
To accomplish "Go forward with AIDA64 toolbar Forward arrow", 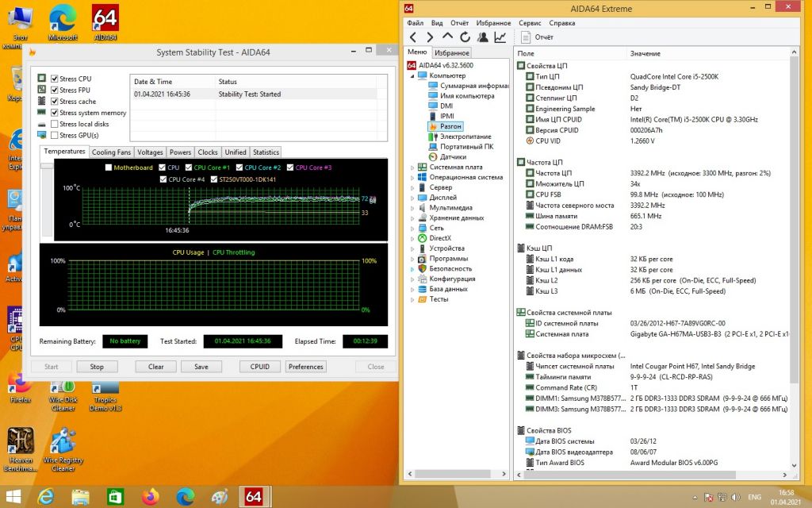I will click(x=430, y=37).
